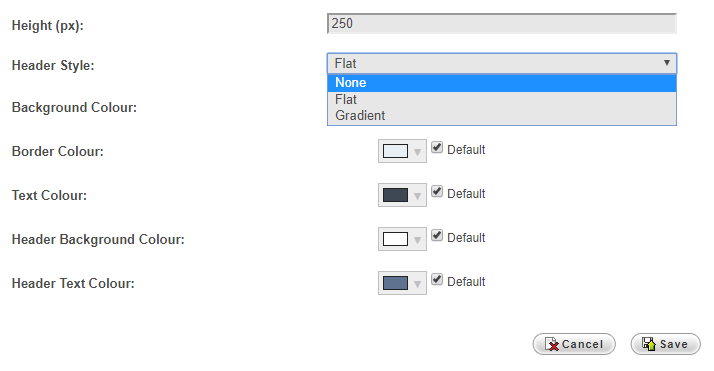Click the Save button
This screenshot has width=714, height=371.
point(665,344)
